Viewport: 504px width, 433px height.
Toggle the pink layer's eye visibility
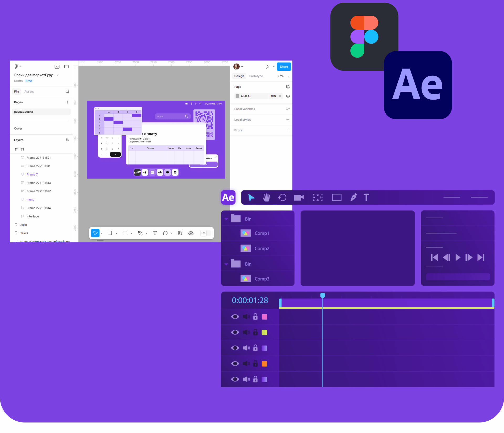pyautogui.click(x=235, y=317)
